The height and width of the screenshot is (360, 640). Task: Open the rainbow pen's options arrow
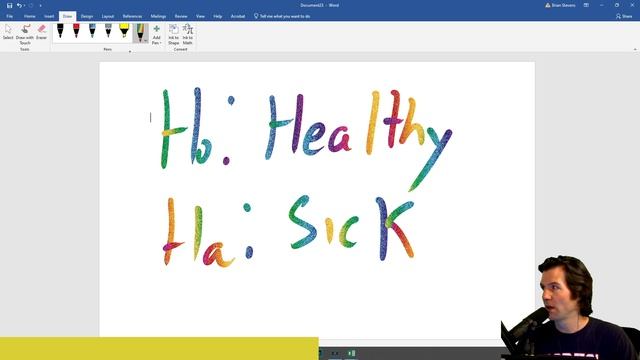145,40
